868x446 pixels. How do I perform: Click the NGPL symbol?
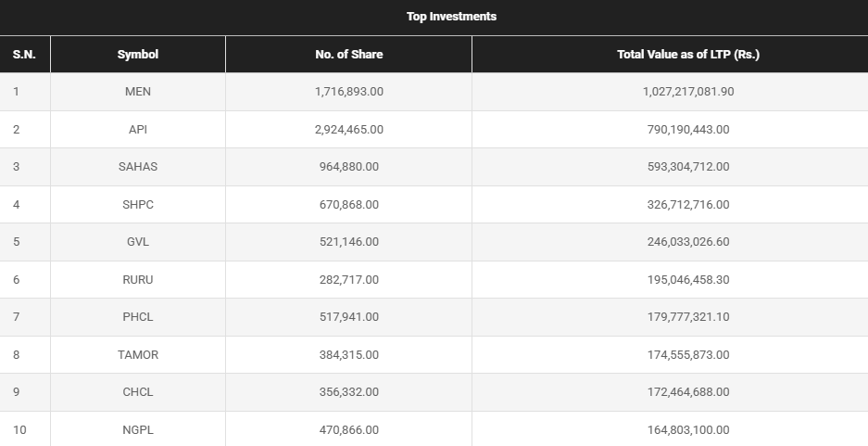coord(137,429)
